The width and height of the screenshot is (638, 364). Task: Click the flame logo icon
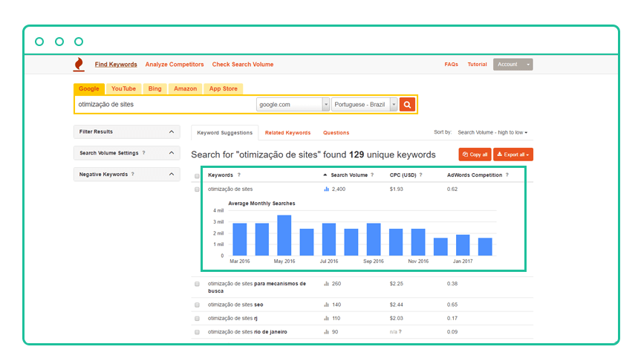(x=79, y=65)
